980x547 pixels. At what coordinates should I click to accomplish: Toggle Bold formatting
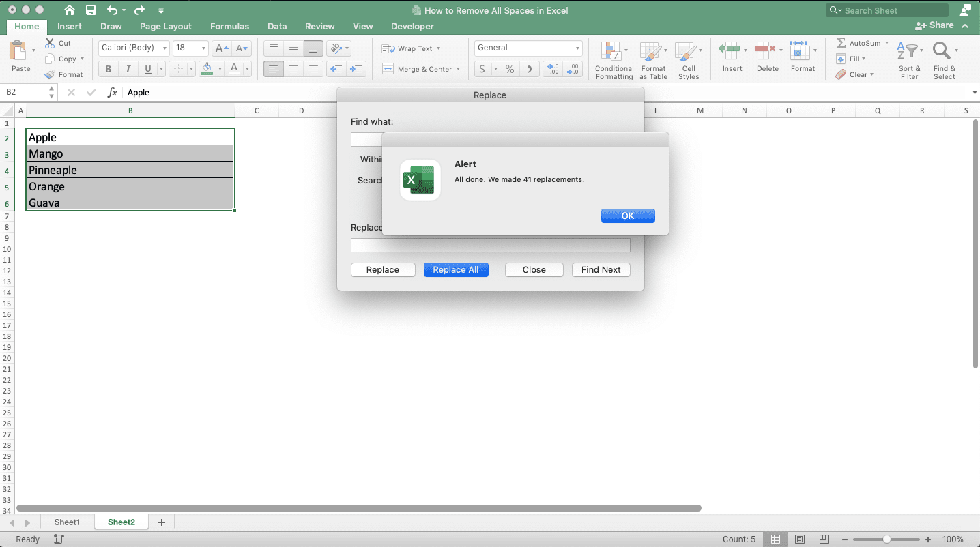pyautogui.click(x=108, y=69)
